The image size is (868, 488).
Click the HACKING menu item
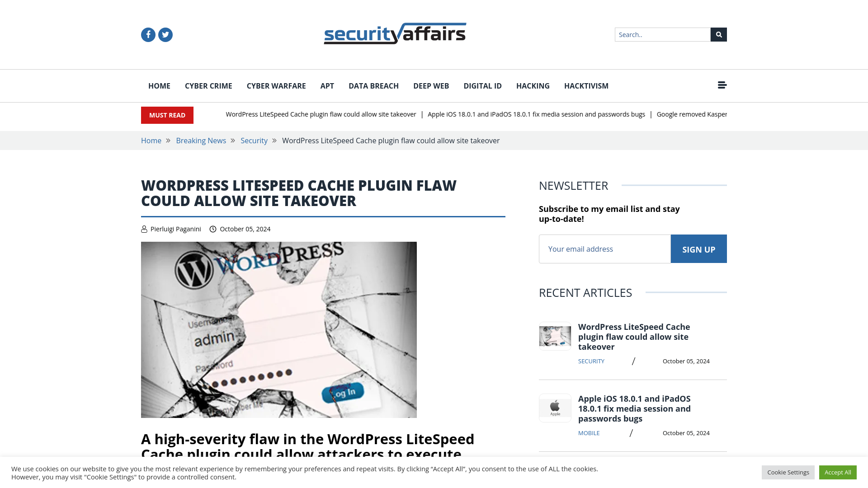click(533, 86)
